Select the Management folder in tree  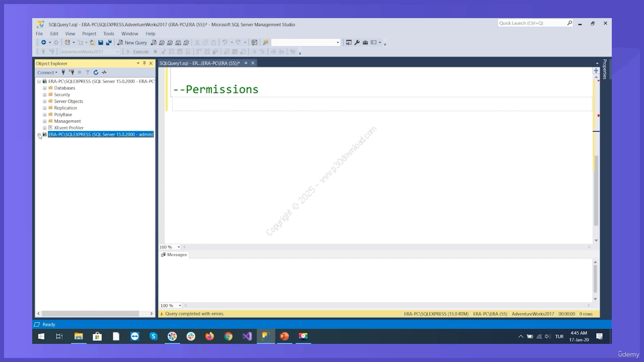67,121
